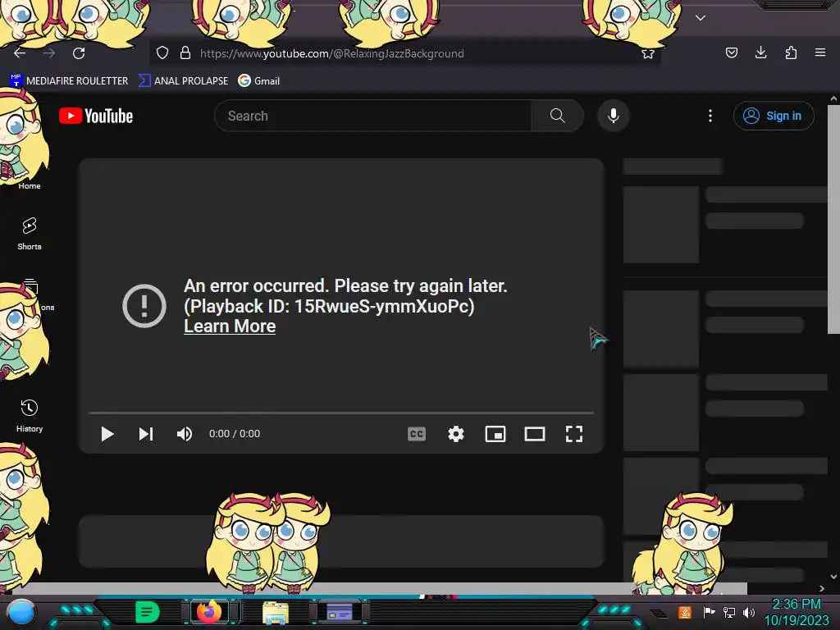The image size is (840, 630).
Task: Open Home in the YouTube sidebar
Action: 30,185
